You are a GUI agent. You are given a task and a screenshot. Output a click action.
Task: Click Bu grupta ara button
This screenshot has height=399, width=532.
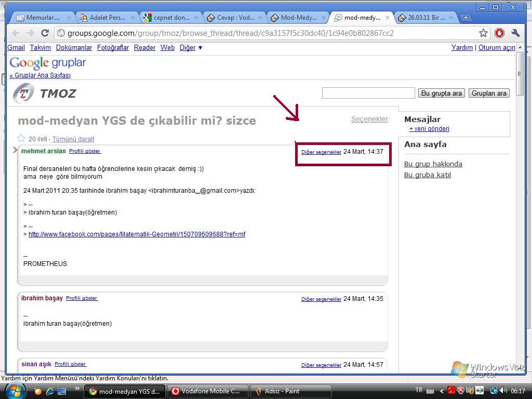[x=442, y=93]
